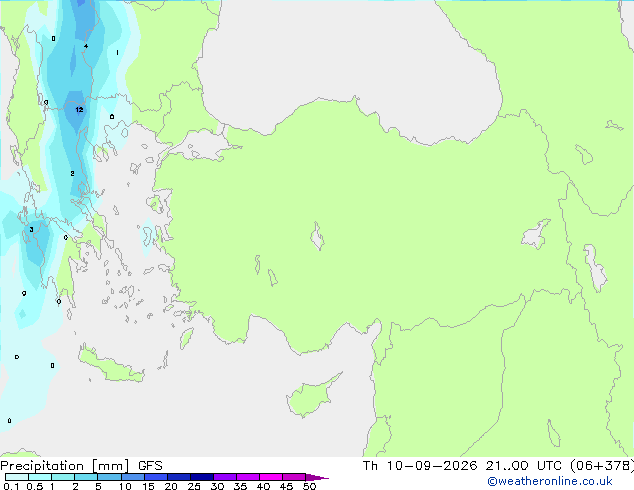Click the 'Precipitation [mm] GFS' title text
634x490 pixels.
[81, 466]
